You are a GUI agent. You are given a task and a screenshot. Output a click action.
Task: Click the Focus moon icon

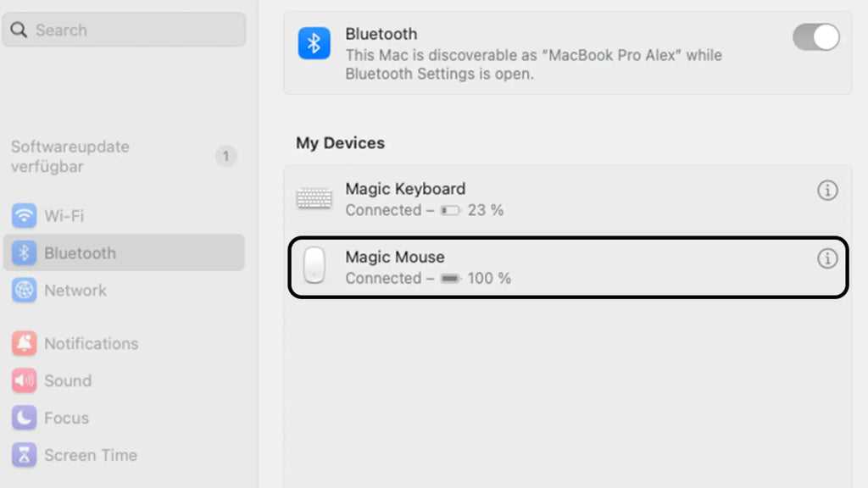click(24, 419)
